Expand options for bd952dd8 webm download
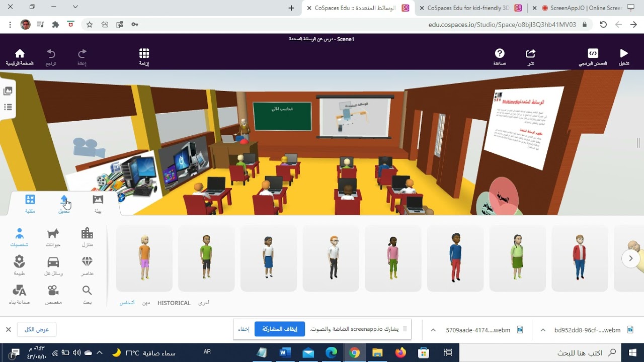 point(543,330)
